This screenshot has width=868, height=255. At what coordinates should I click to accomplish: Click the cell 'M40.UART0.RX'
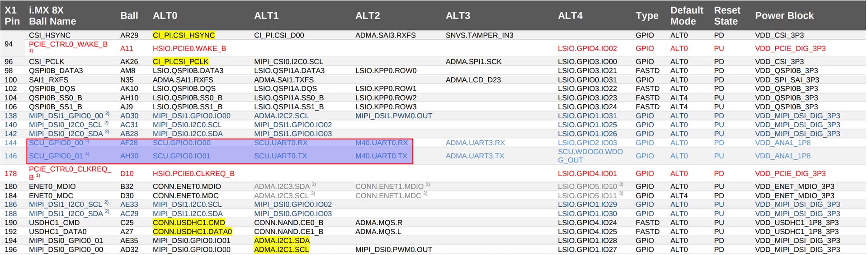click(x=382, y=143)
